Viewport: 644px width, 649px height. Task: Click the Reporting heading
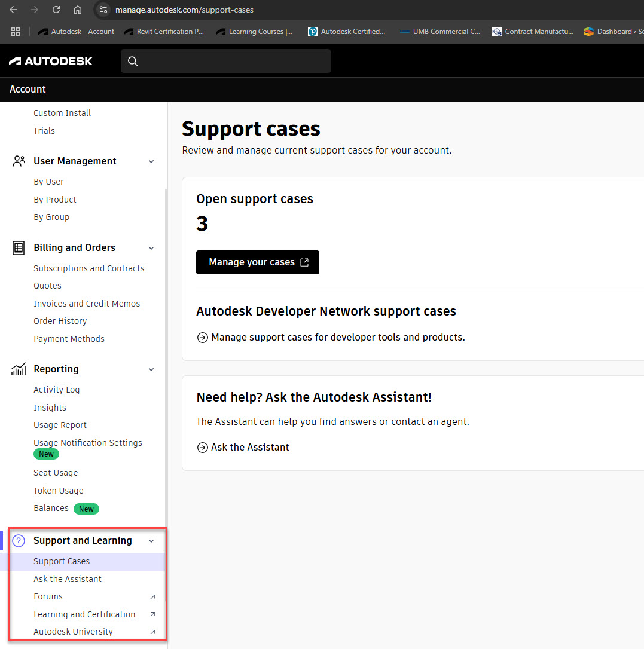(x=56, y=369)
